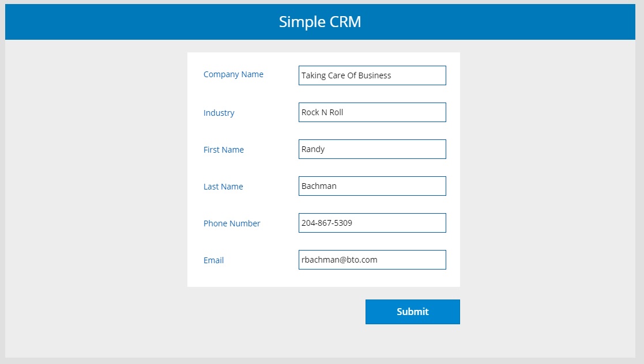Click the field with the value Randy

point(372,149)
